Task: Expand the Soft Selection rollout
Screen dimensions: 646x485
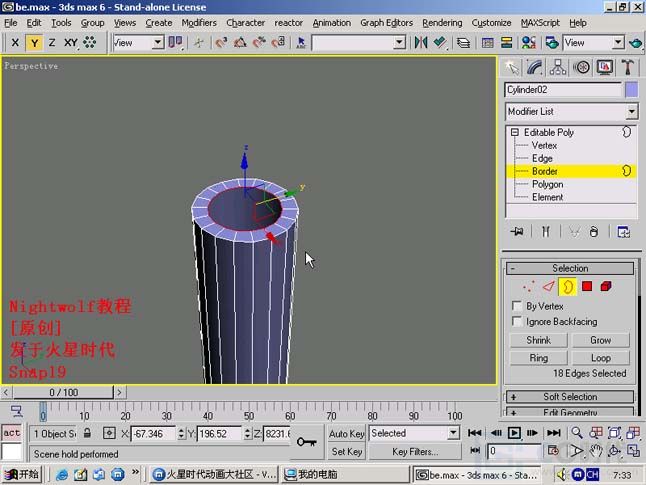Action: click(570, 397)
